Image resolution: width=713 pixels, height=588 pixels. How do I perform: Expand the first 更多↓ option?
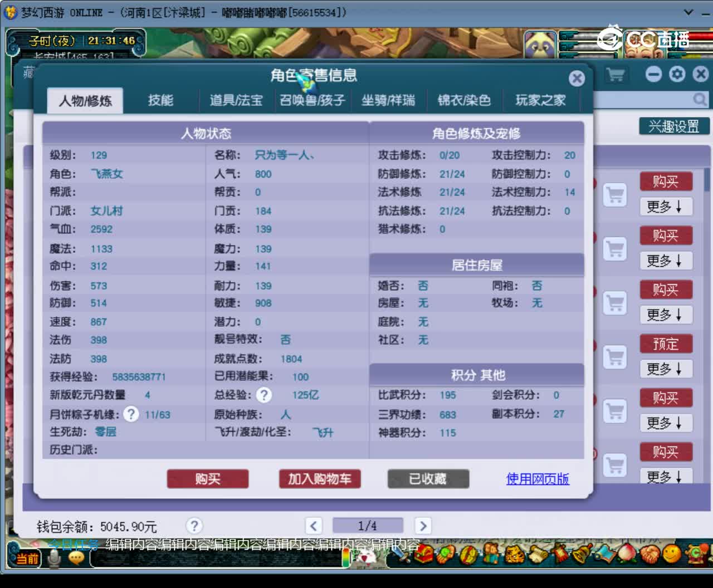tap(665, 207)
